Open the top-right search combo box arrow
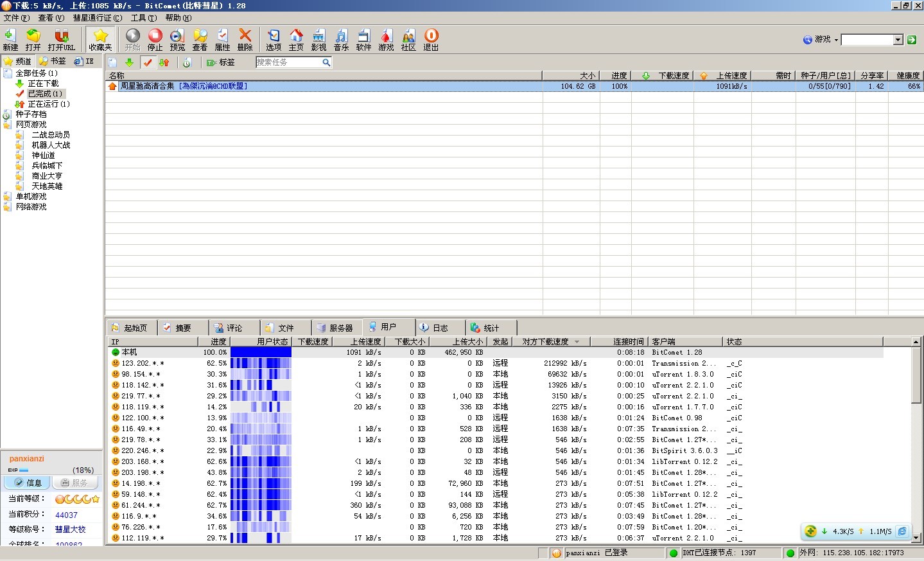Image resolution: width=924 pixels, height=561 pixels. coord(898,40)
